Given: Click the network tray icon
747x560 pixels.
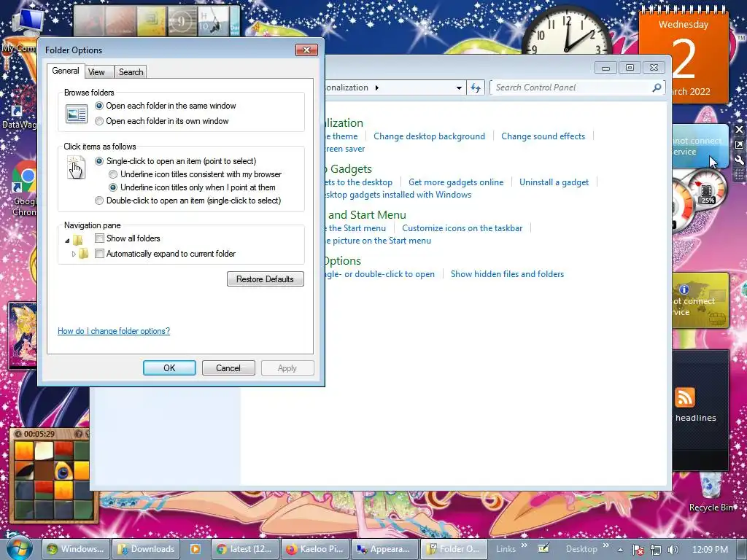Looking at the screenshot, I should [656, 550].
